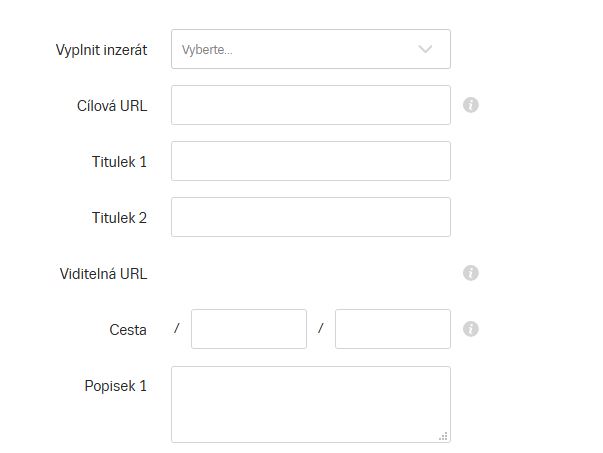603x453 pixels.
Task: Click into the Titulek 2 text field
Action: pyautogui.click(x=311, y=217)
